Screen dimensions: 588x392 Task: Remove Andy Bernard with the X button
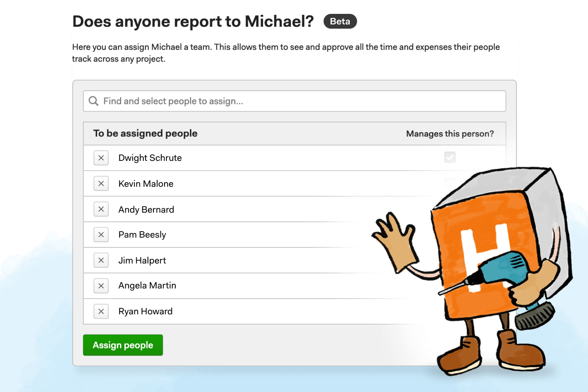coord(101,209)
